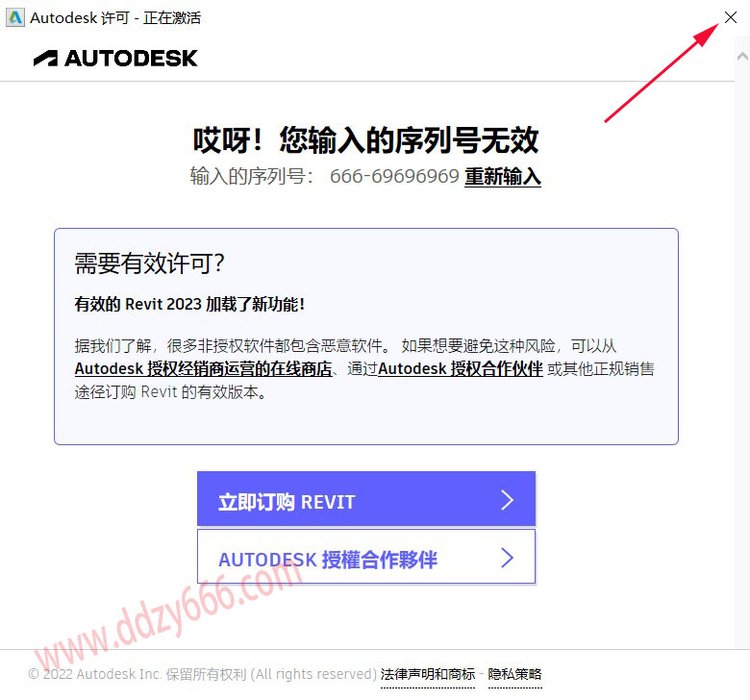Click the 哎呀!您输入的序列号无效 error heading
Screen dimensions: 750x700
(x=366, y=140)
